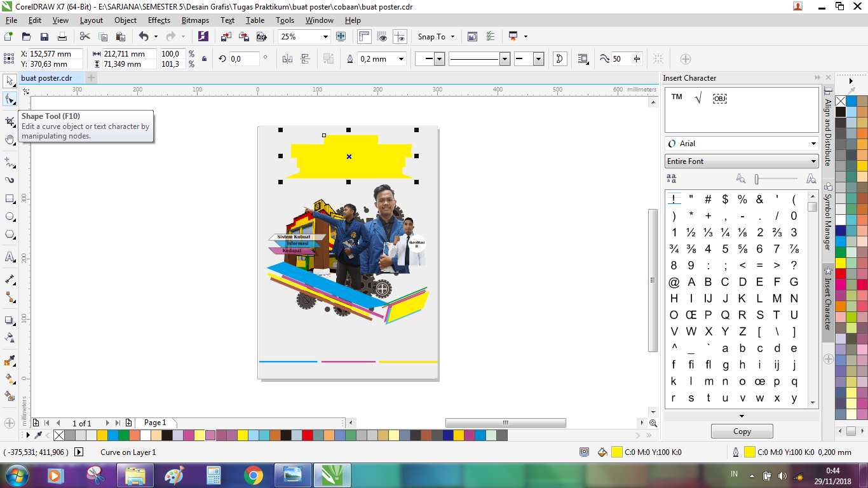The image size is (868, 488).
Task: Expand the Application Launcher dropdown arrow
Action: (x=526, y=37)
